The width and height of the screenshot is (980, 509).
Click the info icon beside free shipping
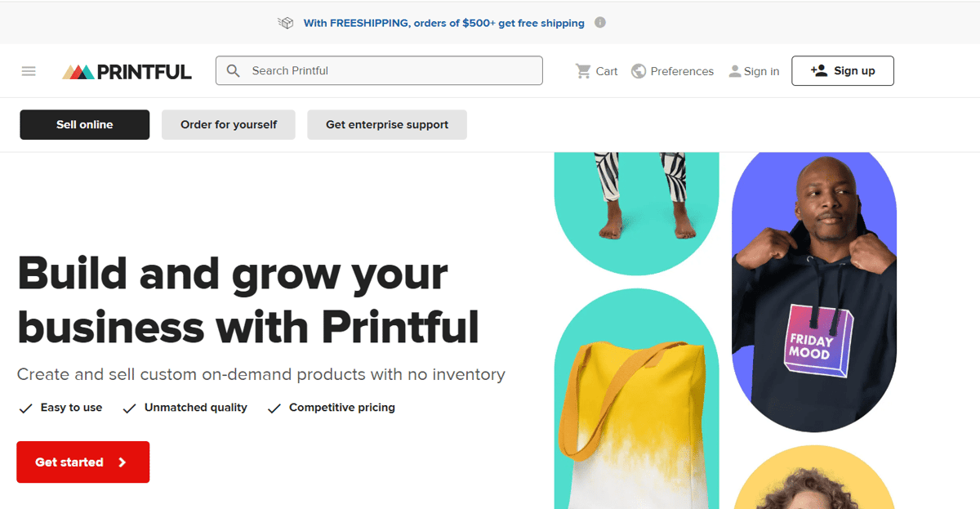pyautogui.click(x=600, y=23)
